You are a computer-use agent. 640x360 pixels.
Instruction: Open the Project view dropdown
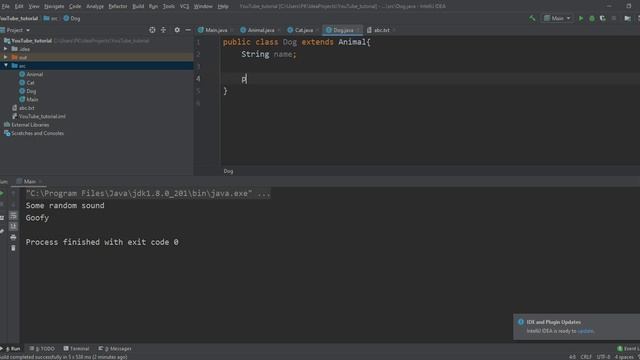coord(18,30)
